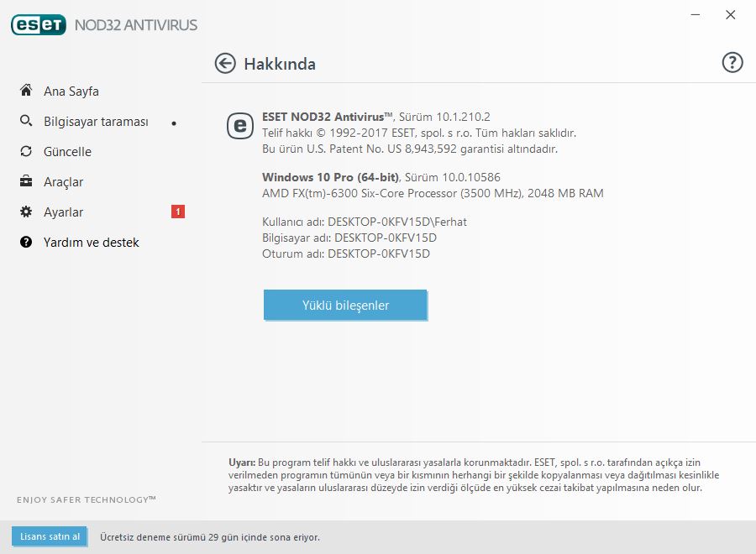Click the back arrow next to Hakkında
Image resolution: width=756 pixels, height=554 pixels.
[225, 63]
